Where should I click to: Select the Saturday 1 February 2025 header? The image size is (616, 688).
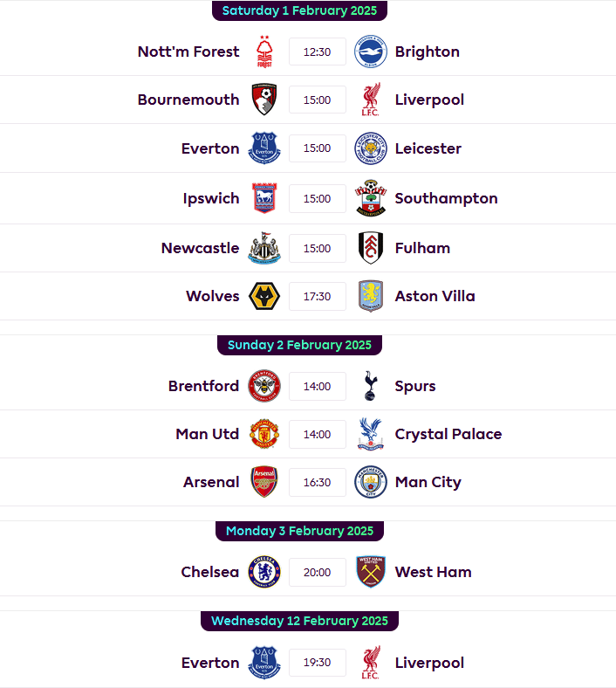299,10
